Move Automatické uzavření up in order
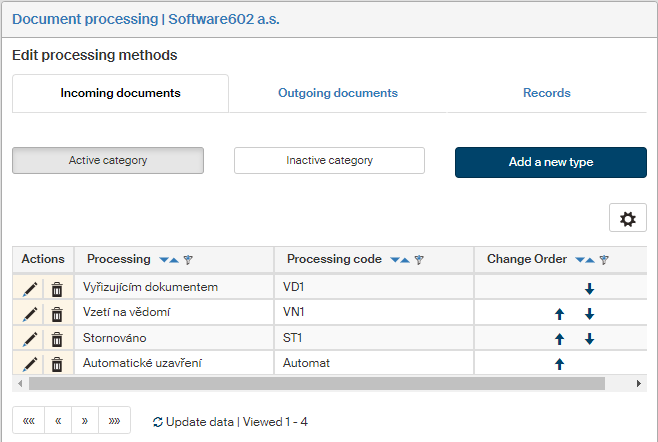This screenshot has height=442, width=658. point(560,364)
